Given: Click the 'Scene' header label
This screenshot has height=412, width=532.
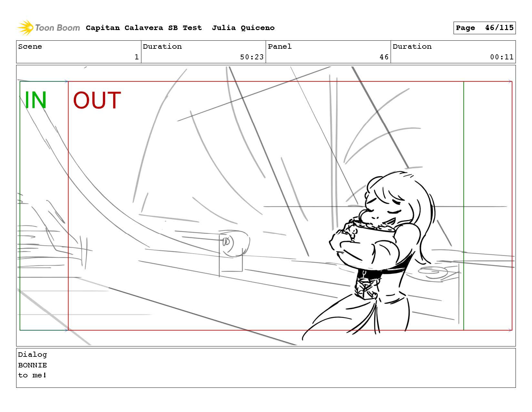Looking at the screenshot, I should 30,46.
